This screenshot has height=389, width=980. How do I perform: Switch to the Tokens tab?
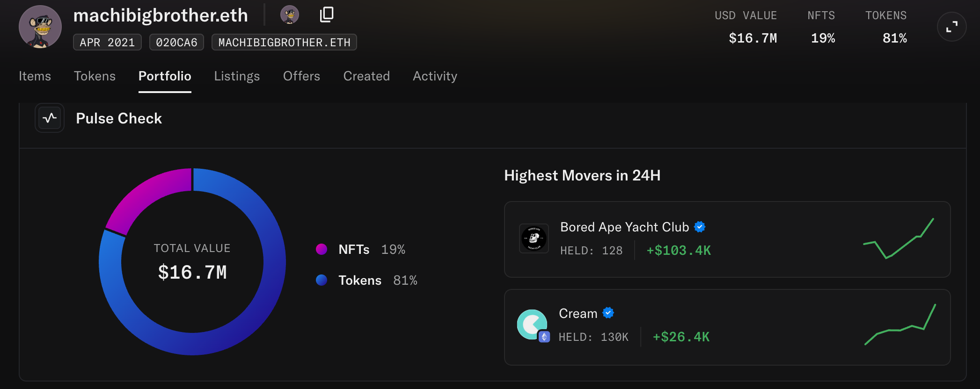point(95,76)
